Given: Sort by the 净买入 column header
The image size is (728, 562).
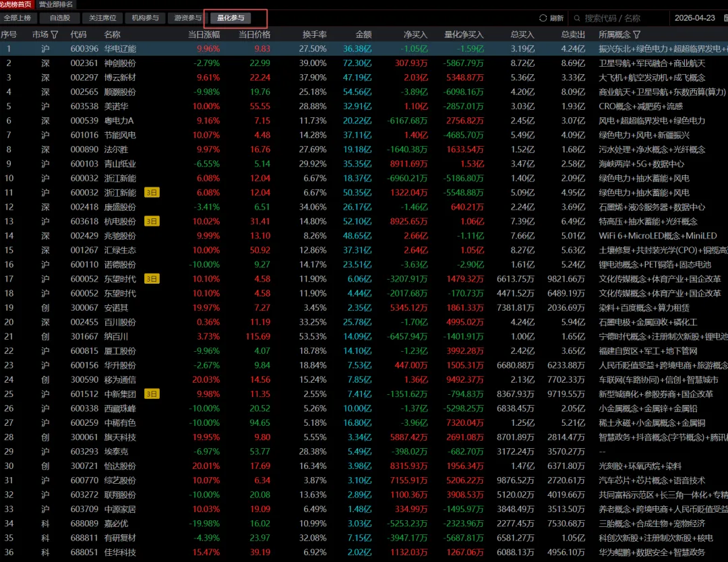Looking at the screenshot, I should 415,34.
